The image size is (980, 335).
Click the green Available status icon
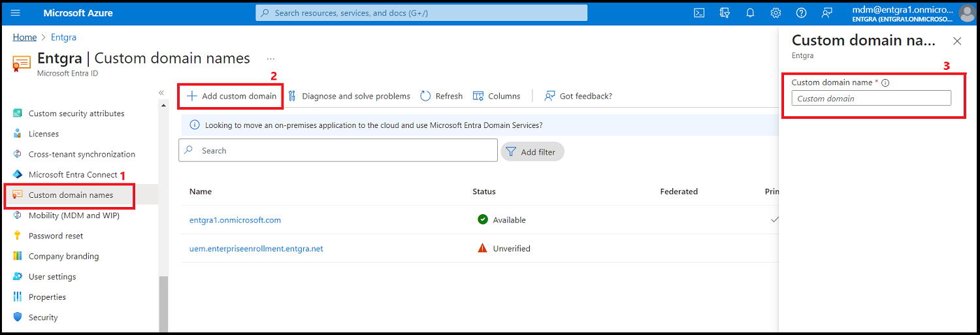[x=483, y=219]
